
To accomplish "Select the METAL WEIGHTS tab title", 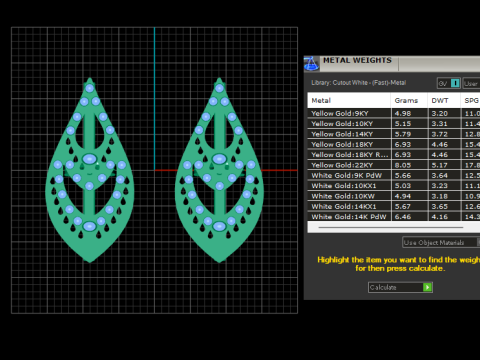I will click(357, 60).
